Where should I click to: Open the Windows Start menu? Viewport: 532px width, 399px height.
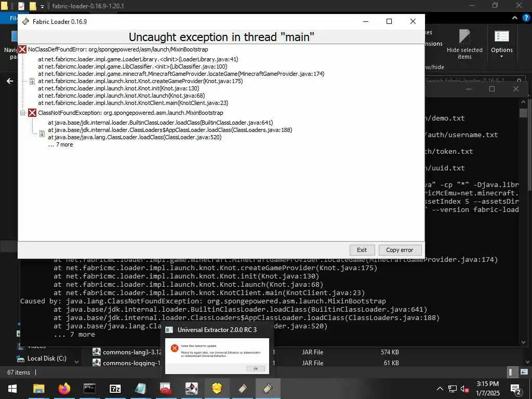click(12, 389)
